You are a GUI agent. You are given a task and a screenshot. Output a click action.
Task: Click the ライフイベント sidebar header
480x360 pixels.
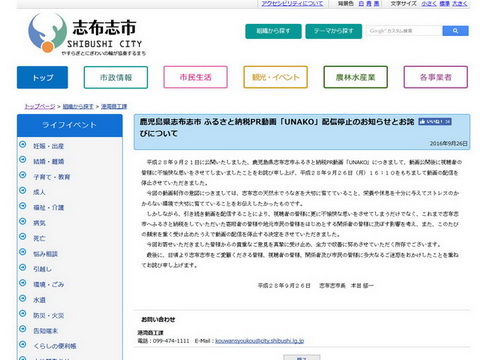[x=70, y=125]
